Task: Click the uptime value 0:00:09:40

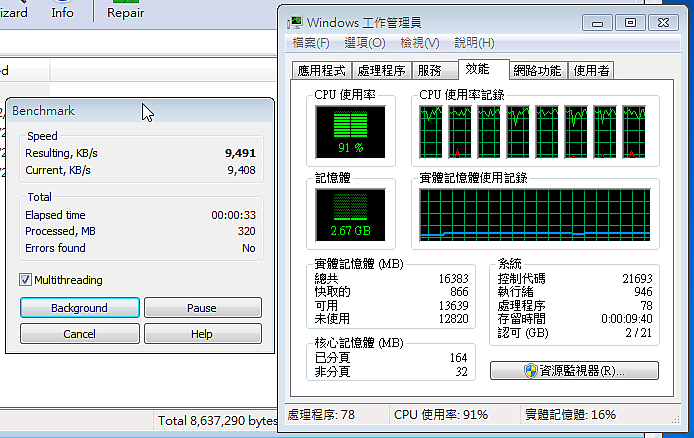Action: pyautogui.click(x=627, y=319)
